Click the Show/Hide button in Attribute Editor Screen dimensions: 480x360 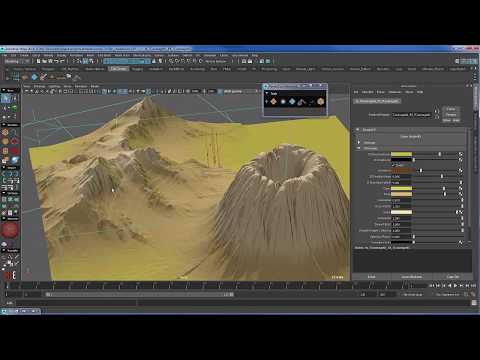(x=451, y=120)
